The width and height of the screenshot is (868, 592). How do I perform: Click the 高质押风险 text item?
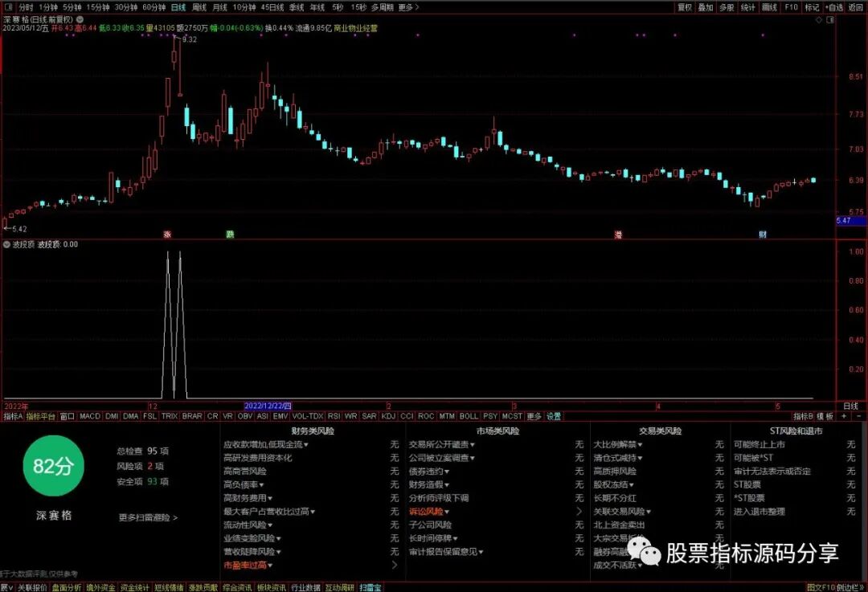[615, 472]
